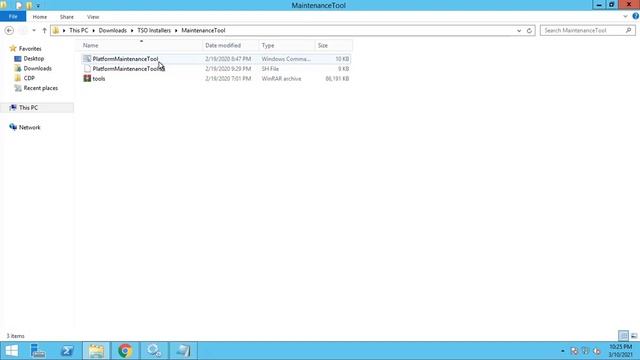Screen dimensions: 640x360
Task: Open the CDP favorite folder
Action: pyautogui.click(x=29, y=78)
